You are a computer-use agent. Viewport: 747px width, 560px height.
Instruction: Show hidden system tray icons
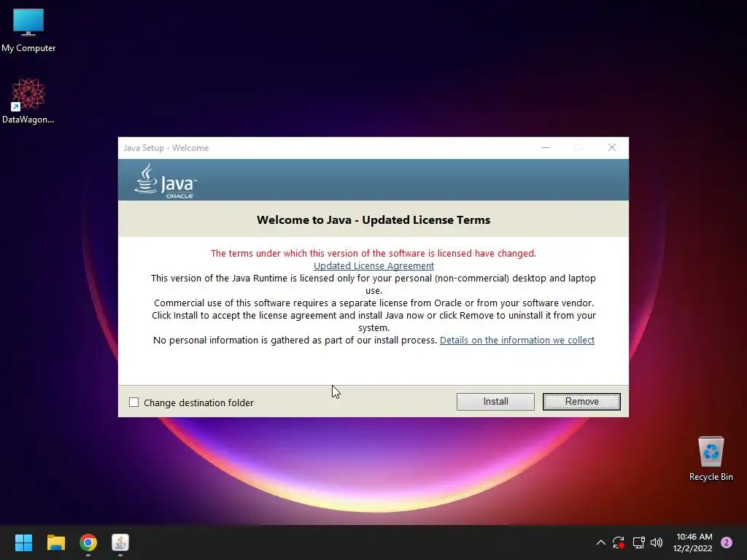[601, 542]
